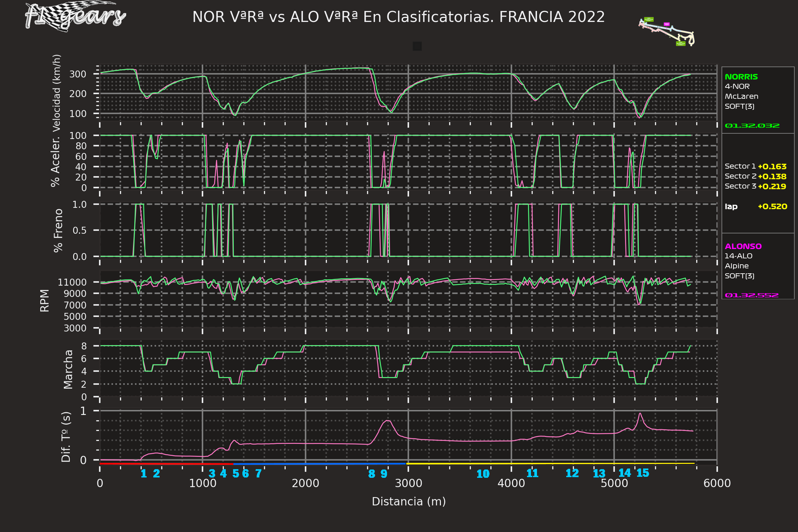Click the magenta Speed Trap label on map
The height and width of the screenshot is (532, 798).
666,24
